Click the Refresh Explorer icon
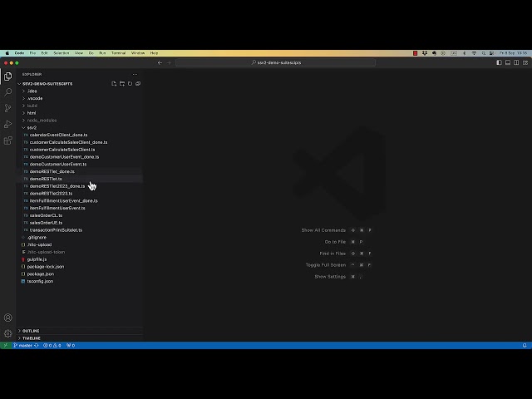 (x=130, y=83)
